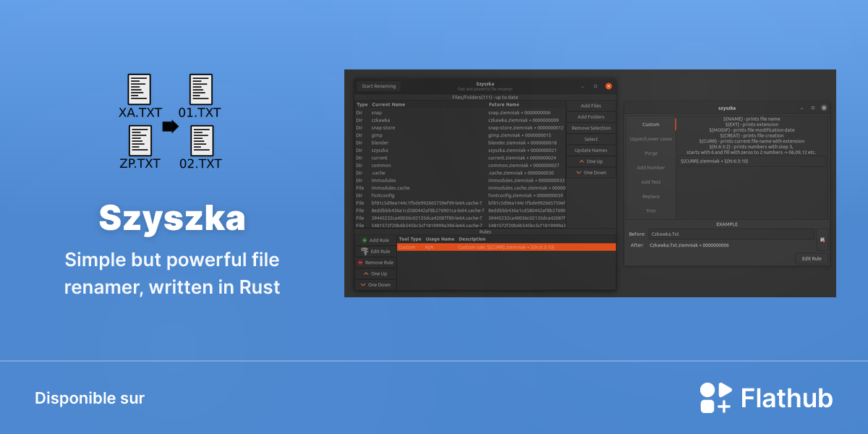Select the 'common' directory row
The image size is (868, 434).
click(x=460, y=166)
